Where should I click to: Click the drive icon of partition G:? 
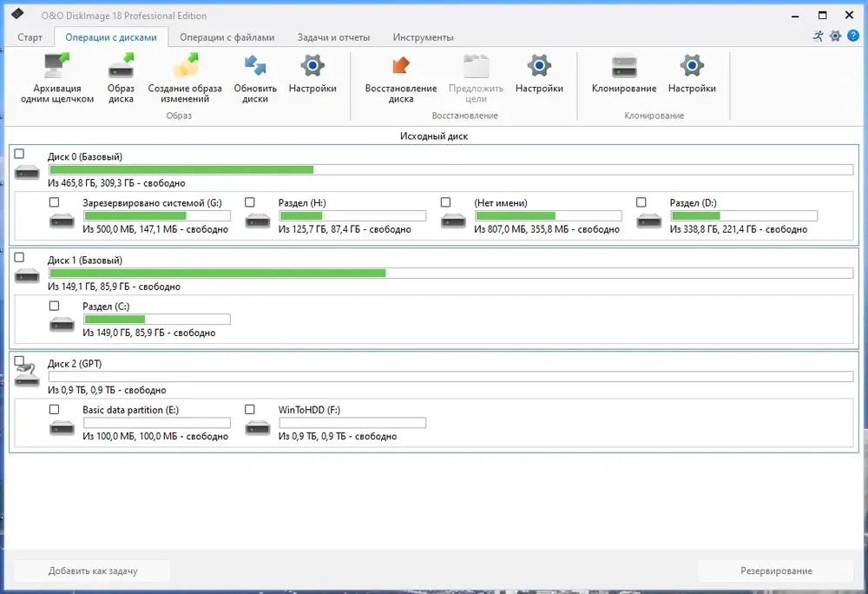click(62, 221)
